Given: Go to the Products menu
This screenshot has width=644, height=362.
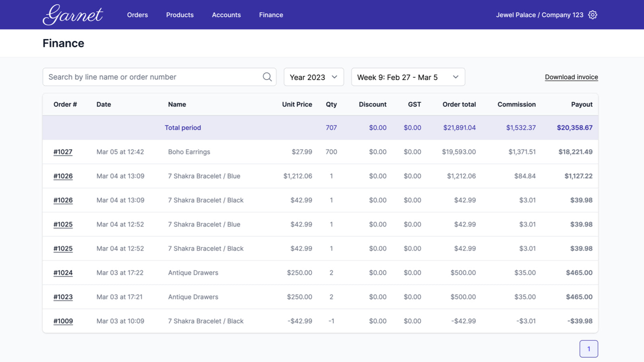Looking at the screenshot, I should [x=180, y=15].
